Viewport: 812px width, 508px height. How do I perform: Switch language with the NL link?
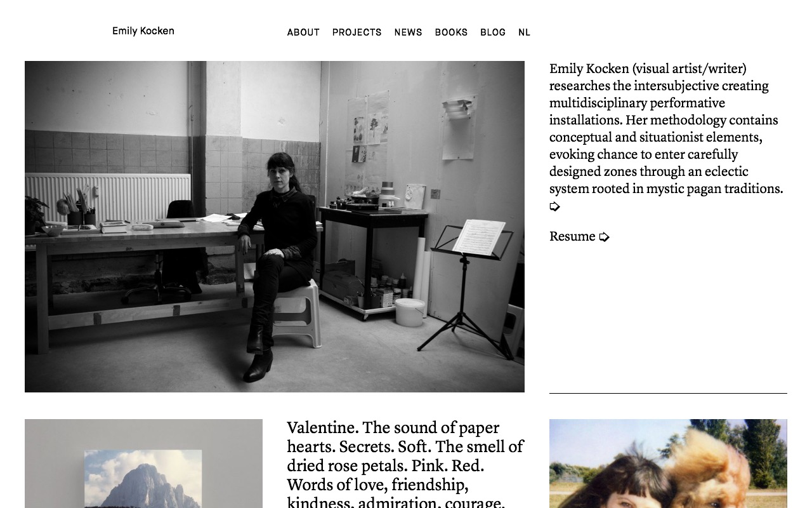pos(524,32)
